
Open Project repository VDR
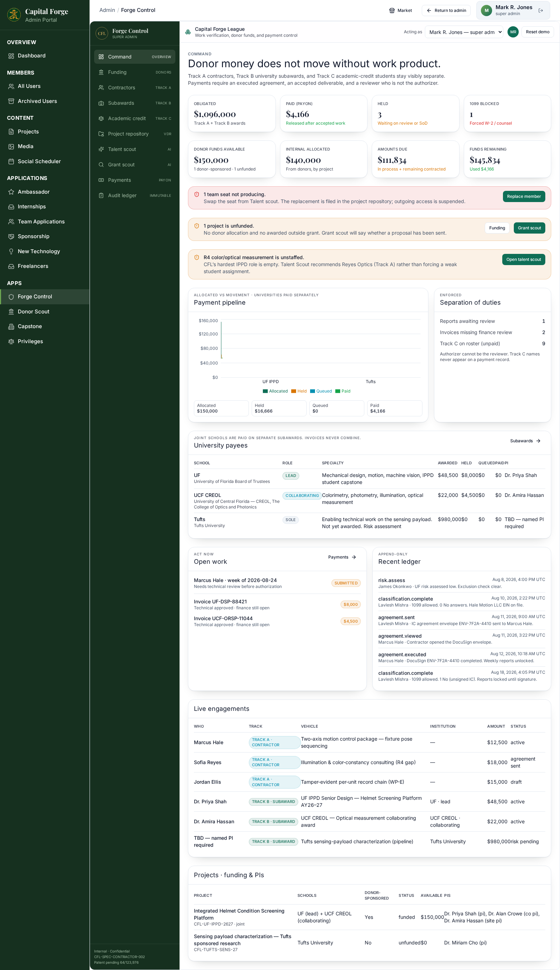(135, 134)
